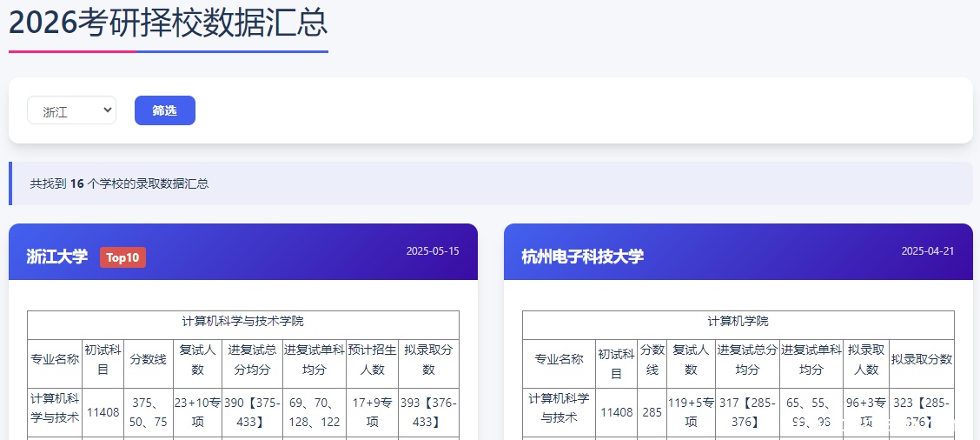Click the 285 score line cell
The width and height of the screenshot is (980, 440).
[x=652, y=412]
